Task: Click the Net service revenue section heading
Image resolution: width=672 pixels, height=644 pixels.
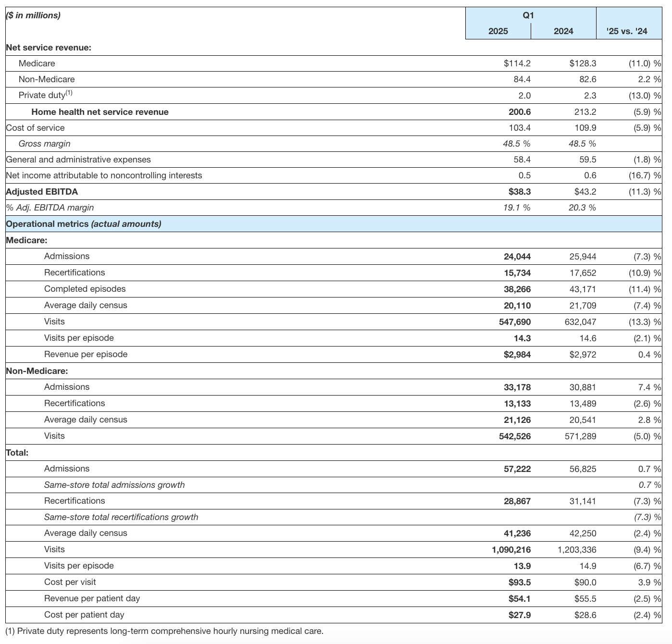Action: [49, 48]
